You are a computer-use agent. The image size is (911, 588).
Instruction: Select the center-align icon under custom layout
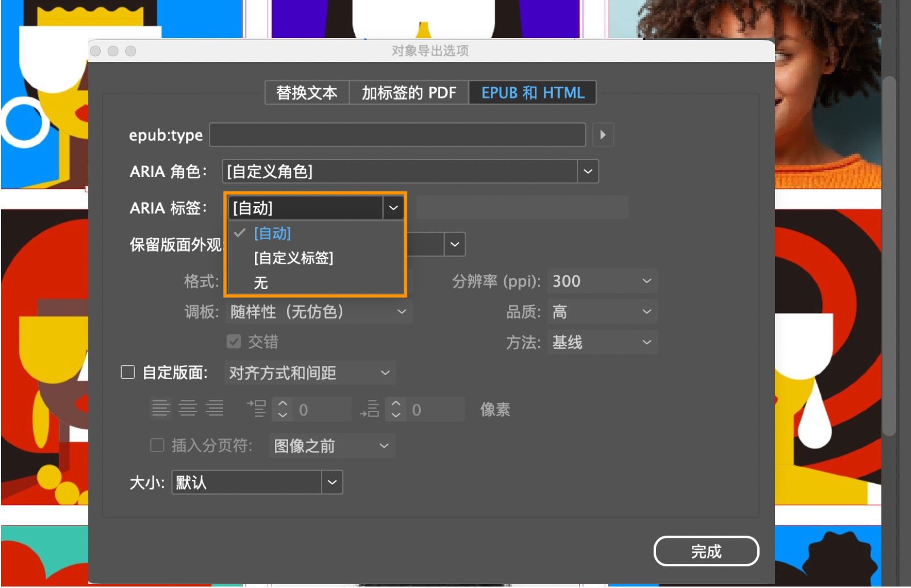(188, 408)
